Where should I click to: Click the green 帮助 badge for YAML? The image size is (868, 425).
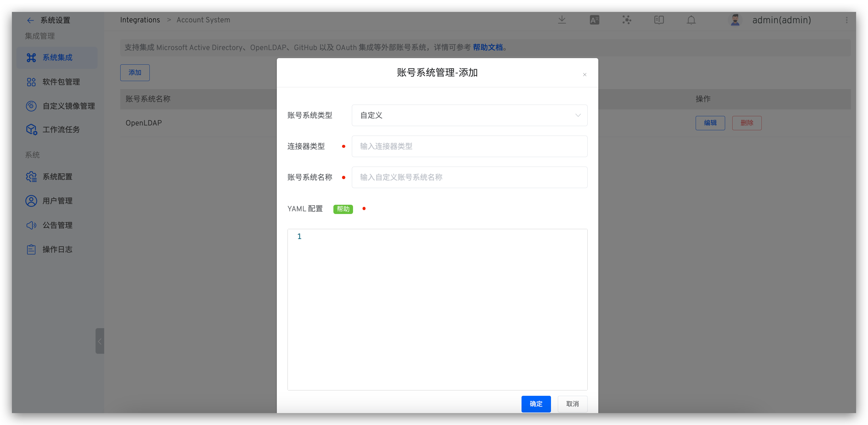pyautogui.click(x=343, y=209)
